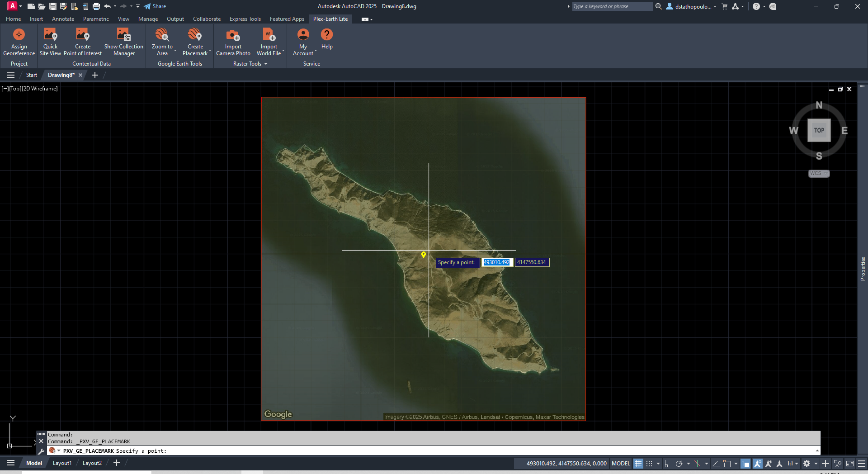
Task: Undo the last action with Undo arrow
Action: (107, 6)
